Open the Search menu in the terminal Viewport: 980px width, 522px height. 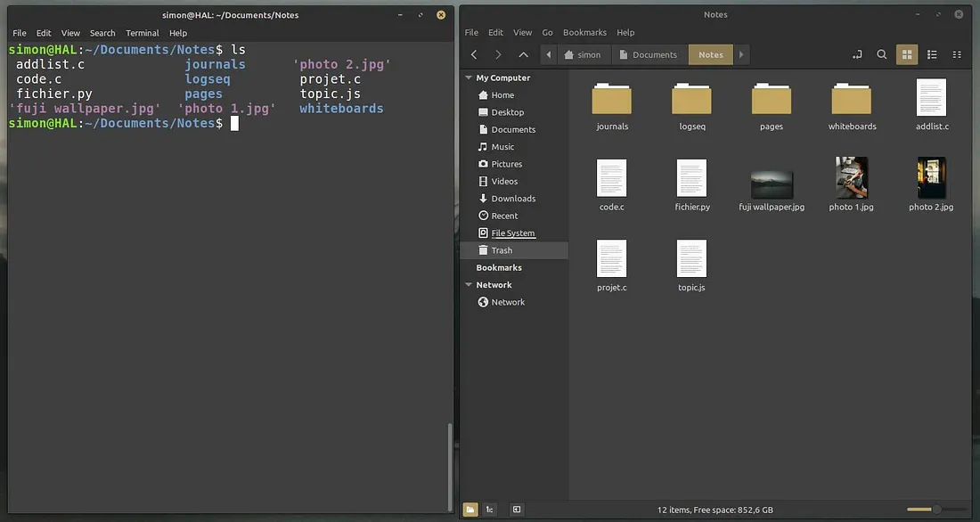coord(102,33)
